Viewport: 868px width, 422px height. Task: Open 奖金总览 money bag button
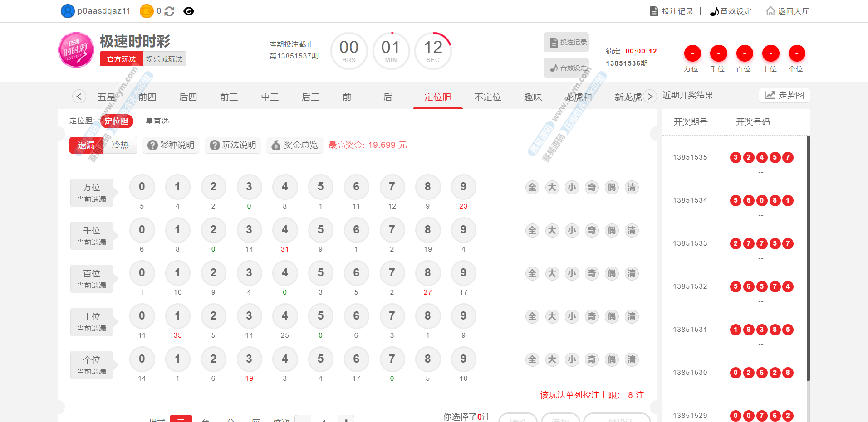click(295, 145)
